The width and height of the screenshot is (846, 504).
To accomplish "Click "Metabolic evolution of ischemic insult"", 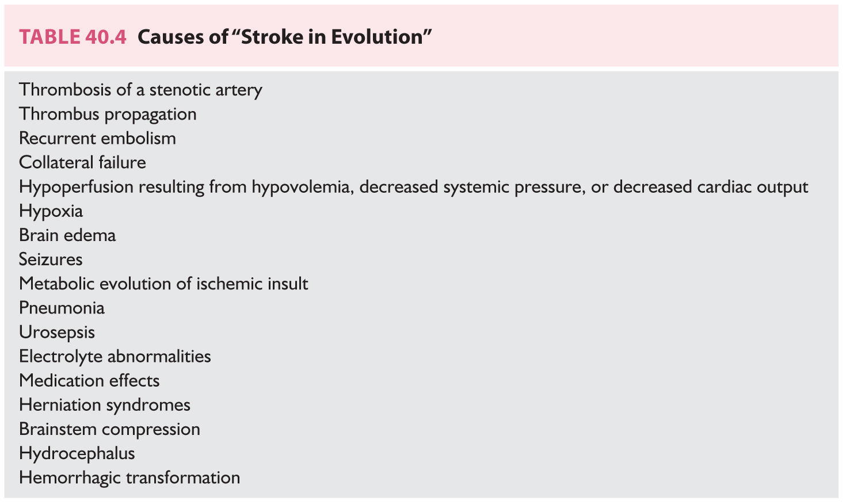I will coord(163,284).
